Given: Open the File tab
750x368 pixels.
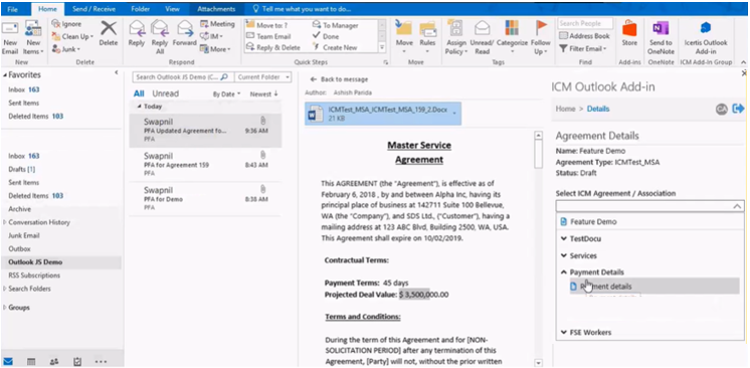Looking at the screenshot, I should 13,9.
